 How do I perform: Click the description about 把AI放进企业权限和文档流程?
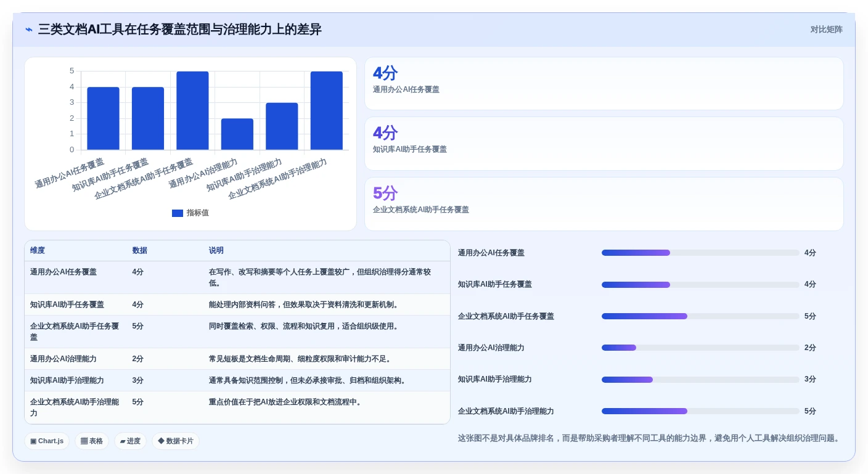coord(285,402)
